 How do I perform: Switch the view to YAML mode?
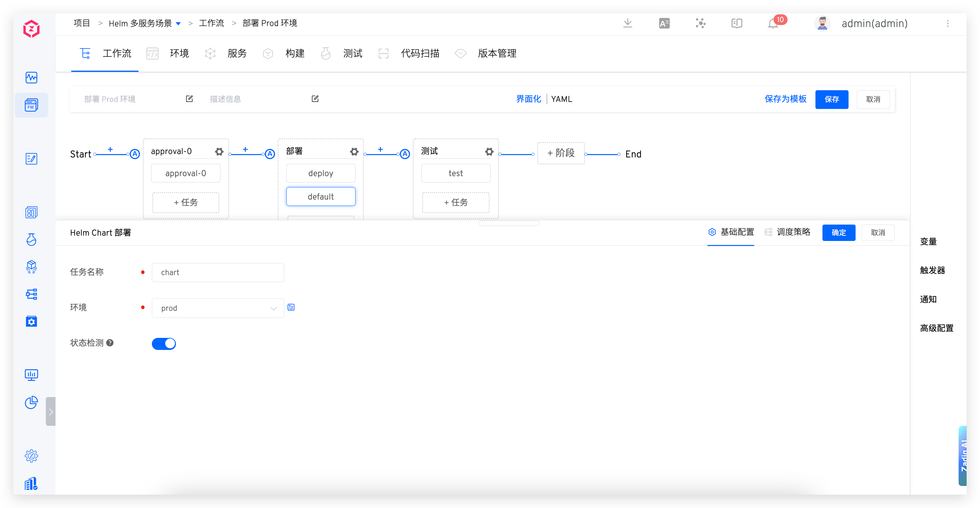tap(561, 99)
